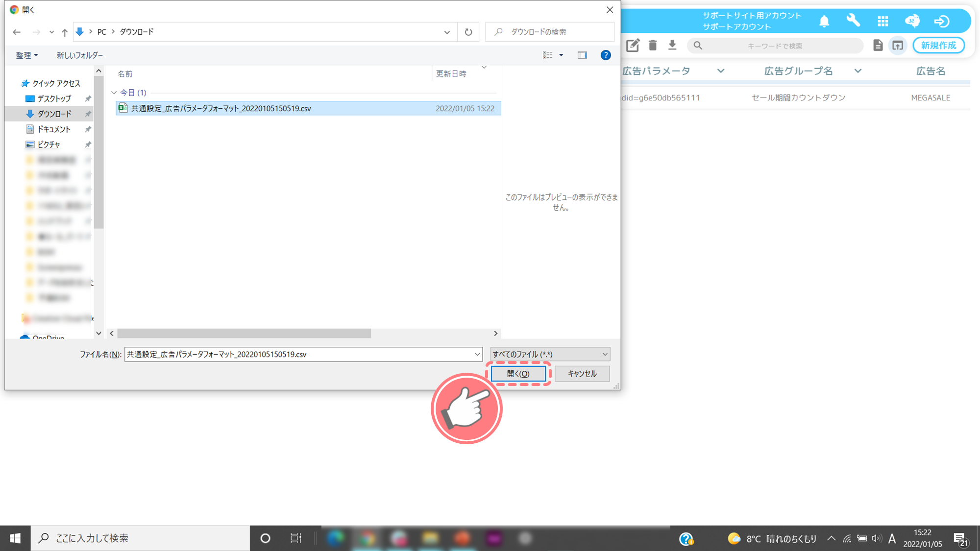Click the 広告名 column header

click(931, 71)
